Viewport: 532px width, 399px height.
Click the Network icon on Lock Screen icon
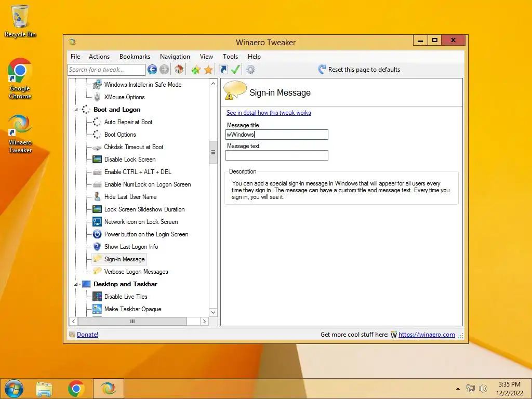pos(97,222)
